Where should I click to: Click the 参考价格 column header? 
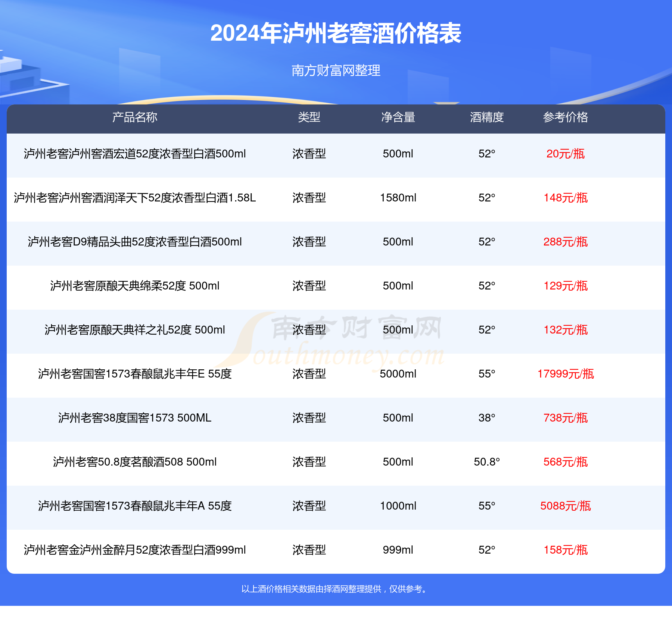coord(566,117)
